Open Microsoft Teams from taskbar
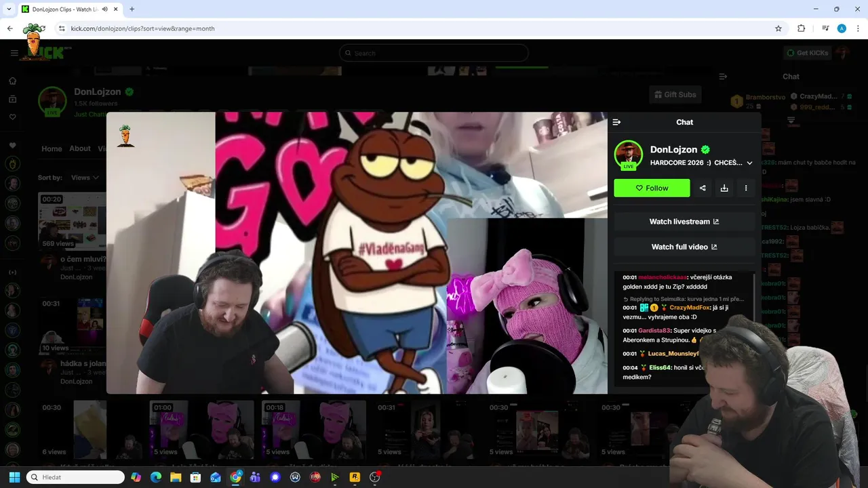868x488 pixels. coord(255,477)
